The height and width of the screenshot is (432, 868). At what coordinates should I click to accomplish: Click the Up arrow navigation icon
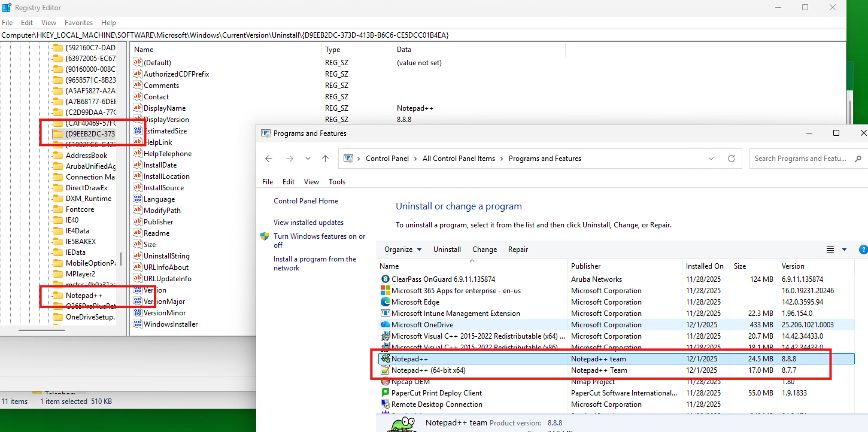tap(325, 159)
